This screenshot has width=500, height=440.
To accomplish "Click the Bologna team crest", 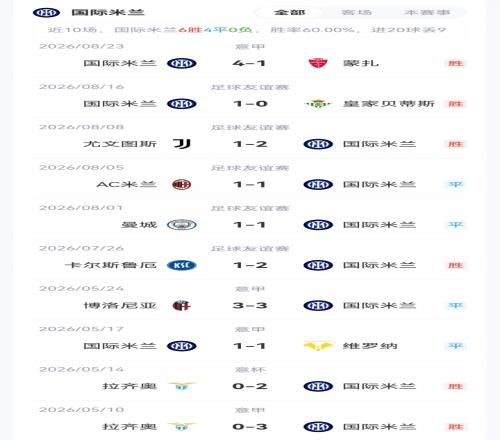I will [x=182, y=306].
